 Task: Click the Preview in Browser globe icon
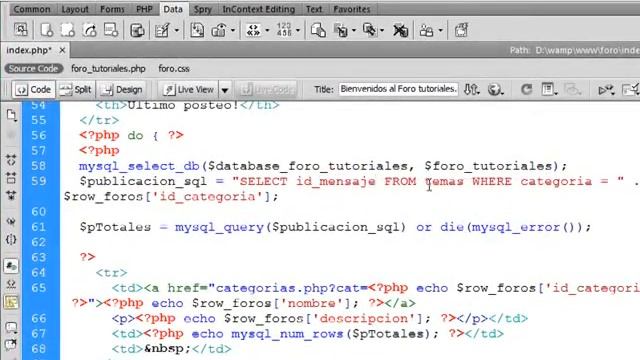pyautogui.click(x=495, y=89)
